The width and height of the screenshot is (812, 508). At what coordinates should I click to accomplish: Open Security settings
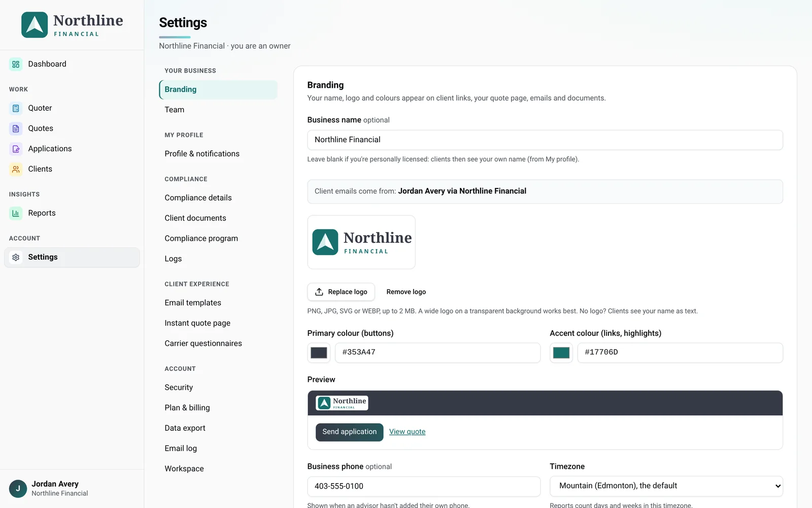coord(218,388)
